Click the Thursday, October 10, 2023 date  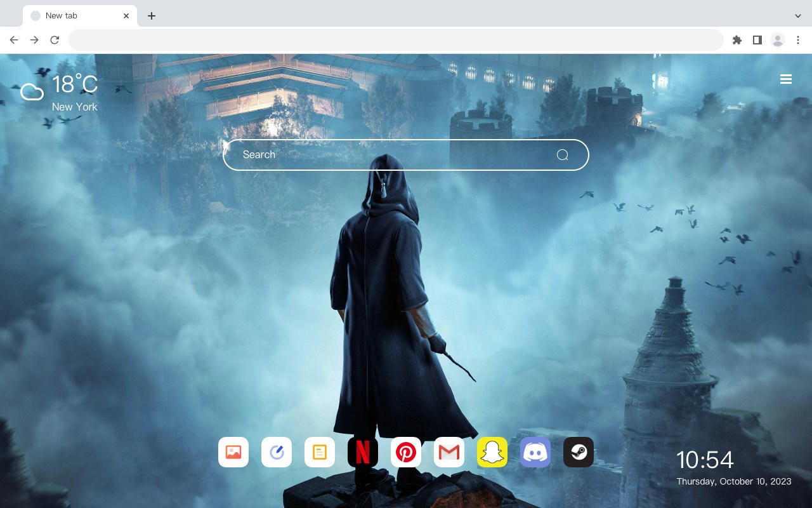point(734,481)
